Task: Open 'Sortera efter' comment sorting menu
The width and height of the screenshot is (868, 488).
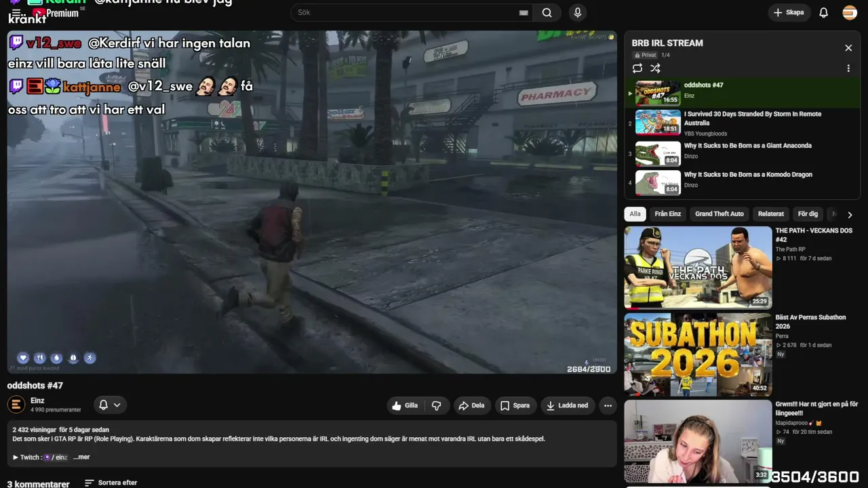Action: point(111,483)
